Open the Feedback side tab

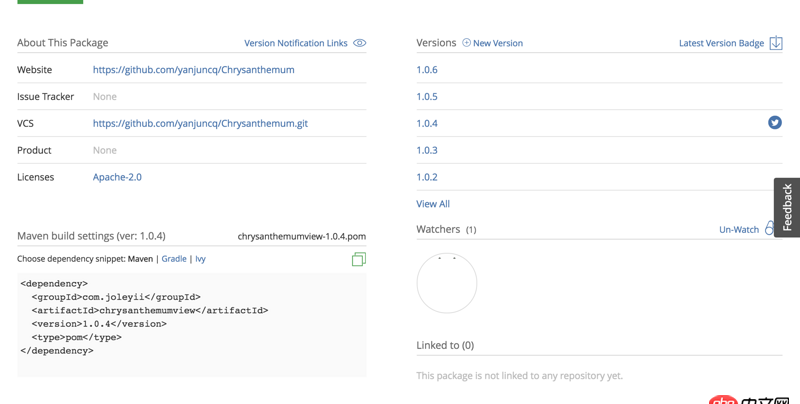[x=787, y=208]
